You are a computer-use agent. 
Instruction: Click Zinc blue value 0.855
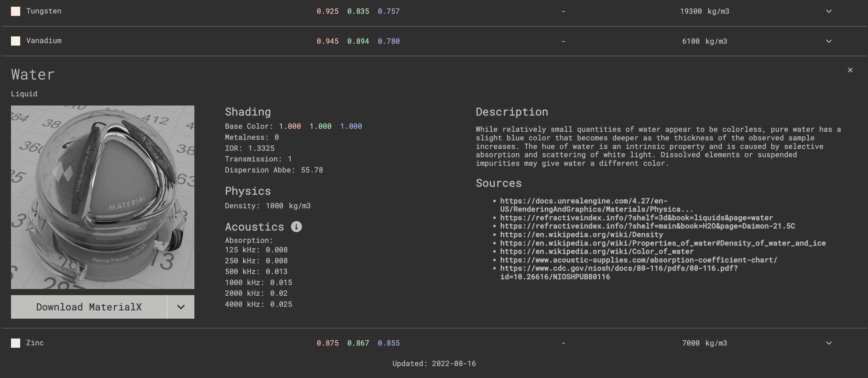coord(388,343)
